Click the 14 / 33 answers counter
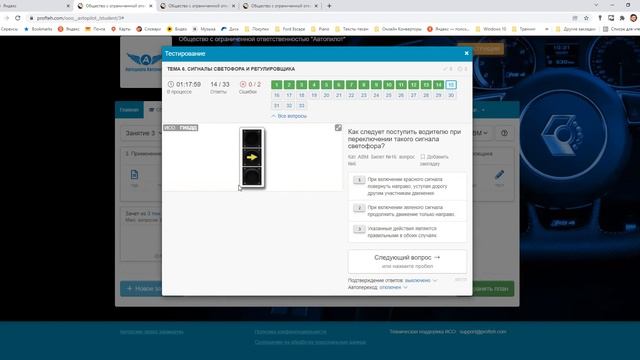 [220, 84]
